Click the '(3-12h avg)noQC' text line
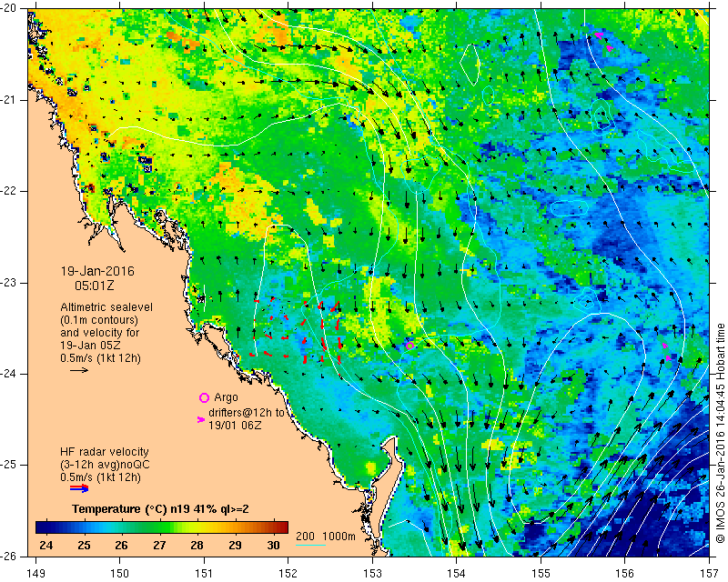The image size is (728, 582). (105, 464)
